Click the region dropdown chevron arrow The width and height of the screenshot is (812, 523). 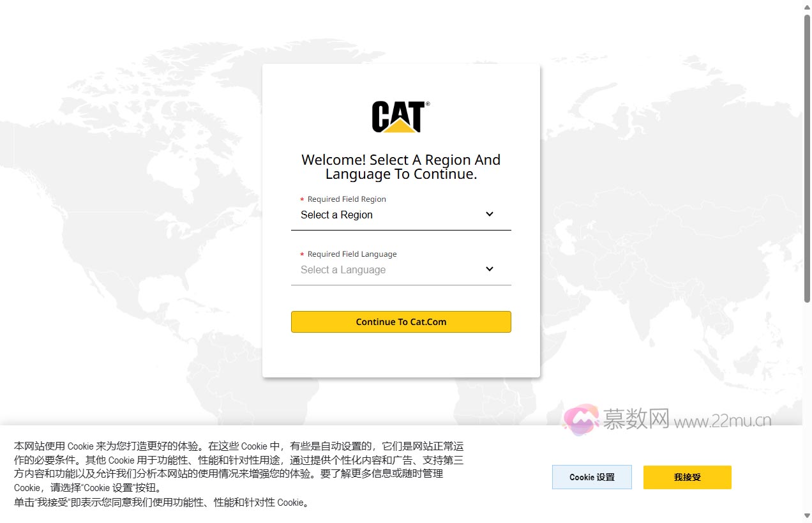(489, 214)
